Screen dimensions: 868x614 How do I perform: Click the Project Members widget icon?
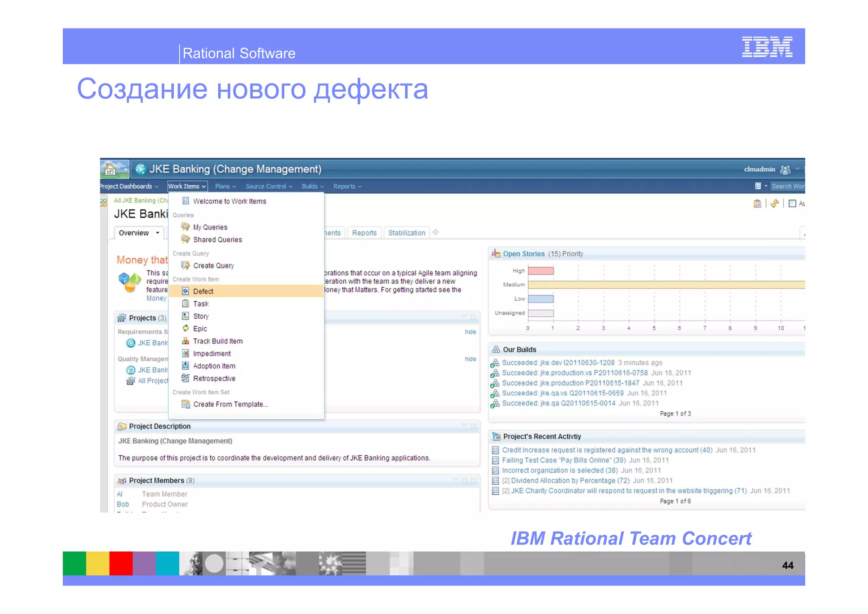coord(122,480)
